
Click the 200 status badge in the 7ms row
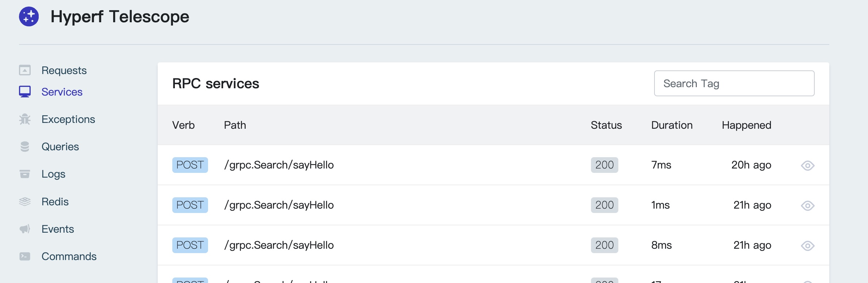604,165
